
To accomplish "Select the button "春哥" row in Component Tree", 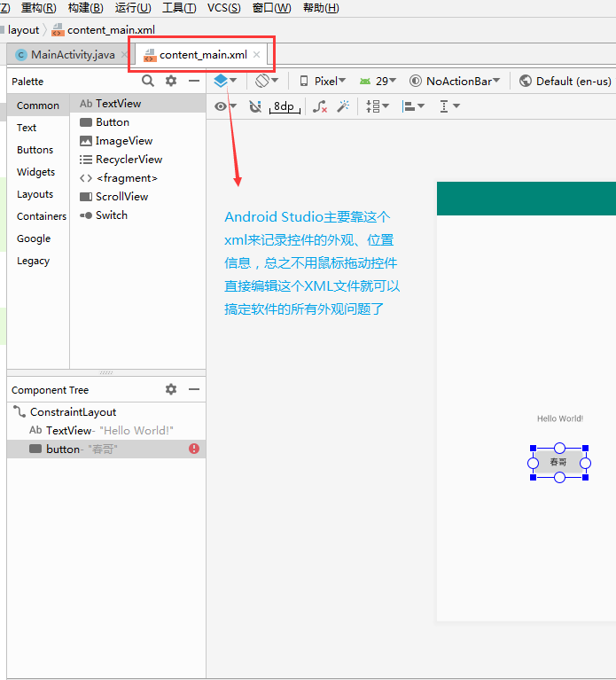I will click(106, 449).
